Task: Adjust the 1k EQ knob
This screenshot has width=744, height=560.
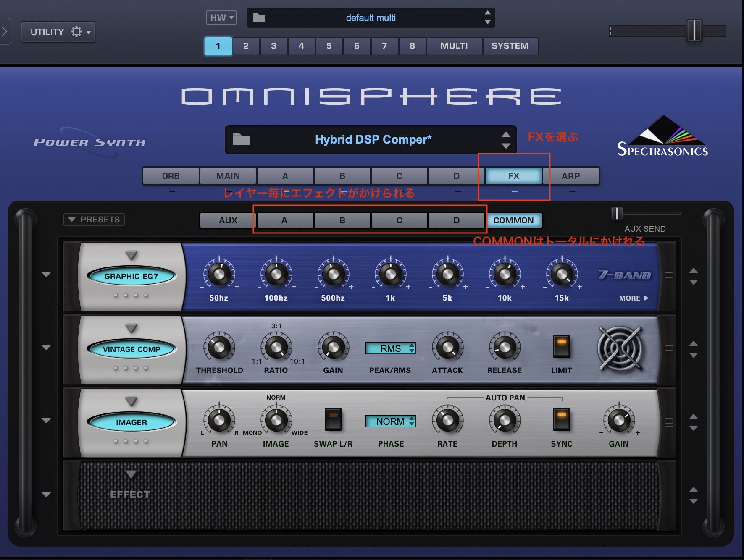Action: coord(390,274)
